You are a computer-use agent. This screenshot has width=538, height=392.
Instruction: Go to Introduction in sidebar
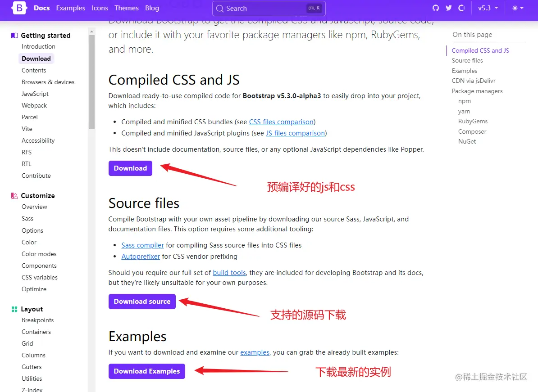point(38,47)
